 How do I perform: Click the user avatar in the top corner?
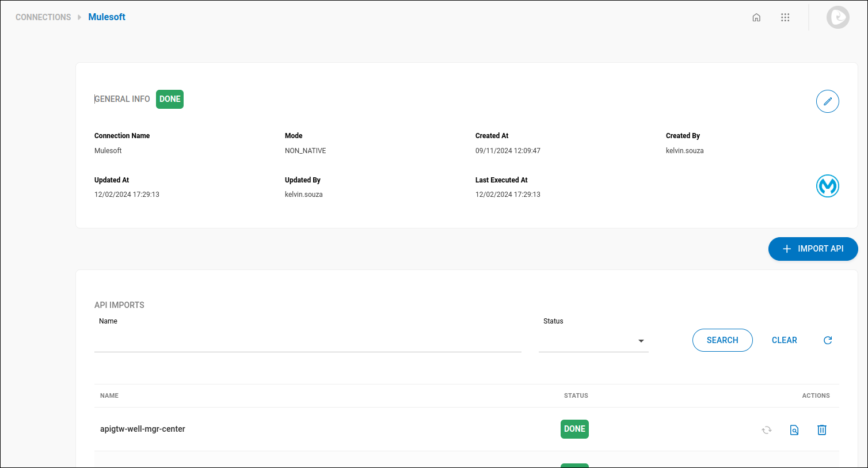[x=837, y=17]
